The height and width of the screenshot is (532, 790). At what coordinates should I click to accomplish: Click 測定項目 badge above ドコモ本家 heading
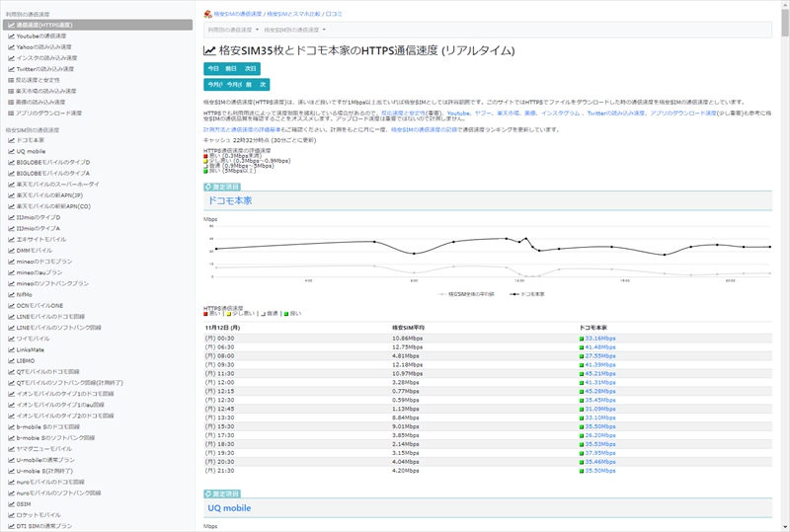pos(222,187)
